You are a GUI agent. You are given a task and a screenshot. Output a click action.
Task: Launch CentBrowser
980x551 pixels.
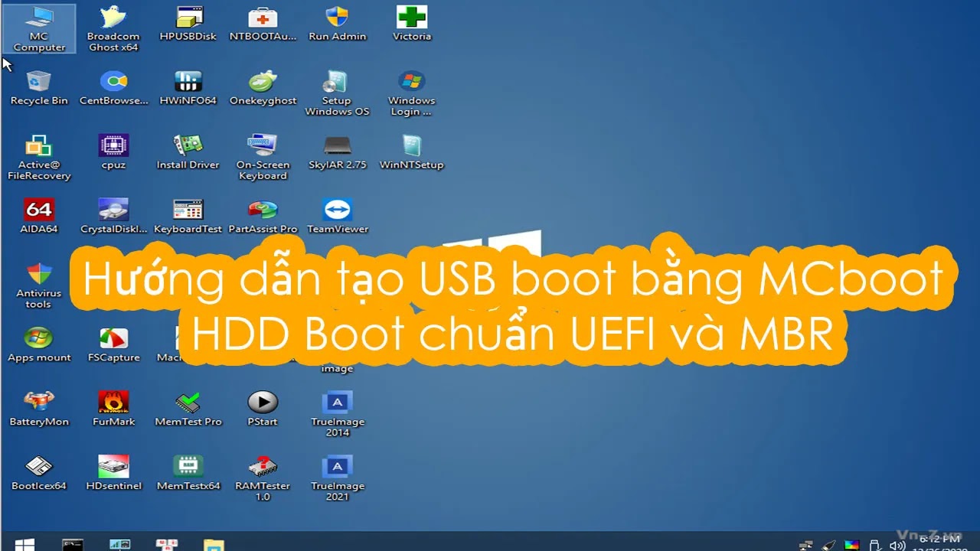click(x=113, y=87)
